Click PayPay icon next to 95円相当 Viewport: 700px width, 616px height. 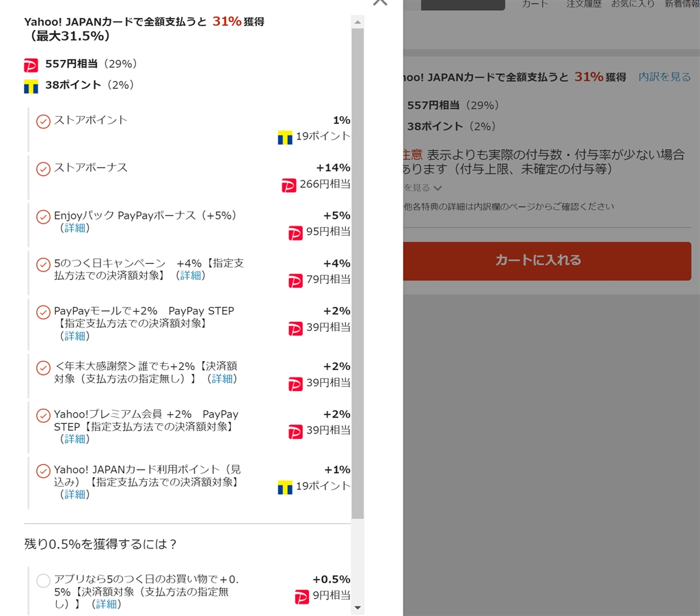295,232
